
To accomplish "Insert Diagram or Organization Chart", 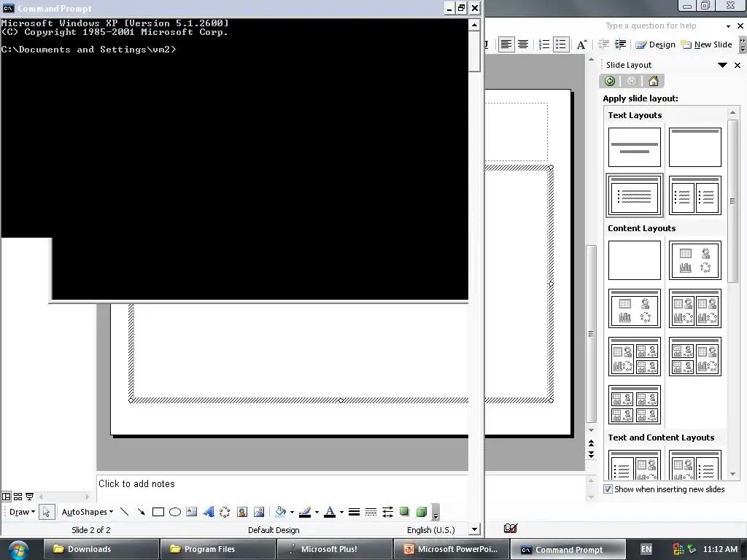I will (x=225, y=512).
